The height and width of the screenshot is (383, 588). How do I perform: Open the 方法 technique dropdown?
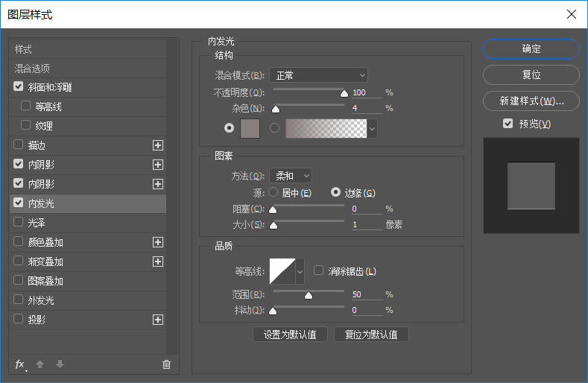click(290, 176)
